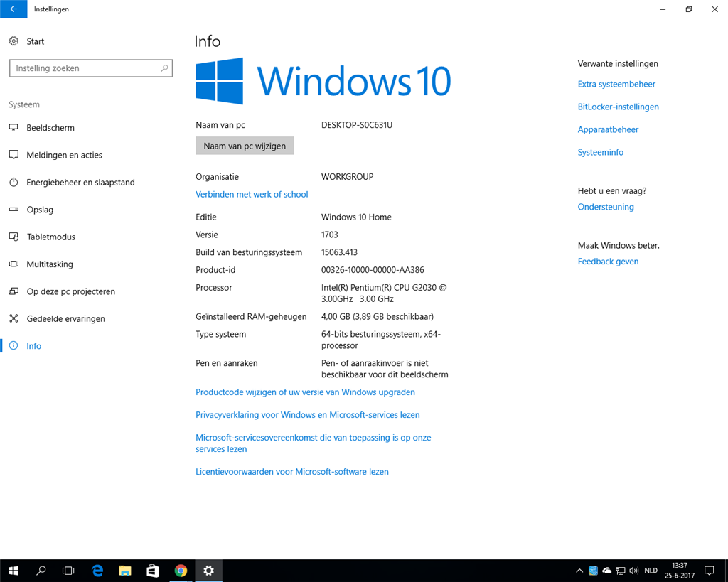Click the 'Feedback geven' link

(608, 262)
